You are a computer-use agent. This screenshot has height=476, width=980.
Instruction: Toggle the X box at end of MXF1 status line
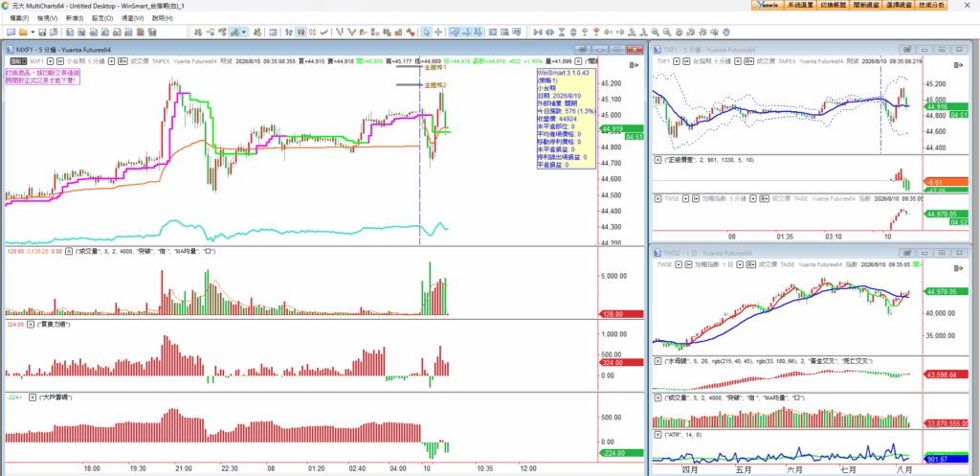578,61
